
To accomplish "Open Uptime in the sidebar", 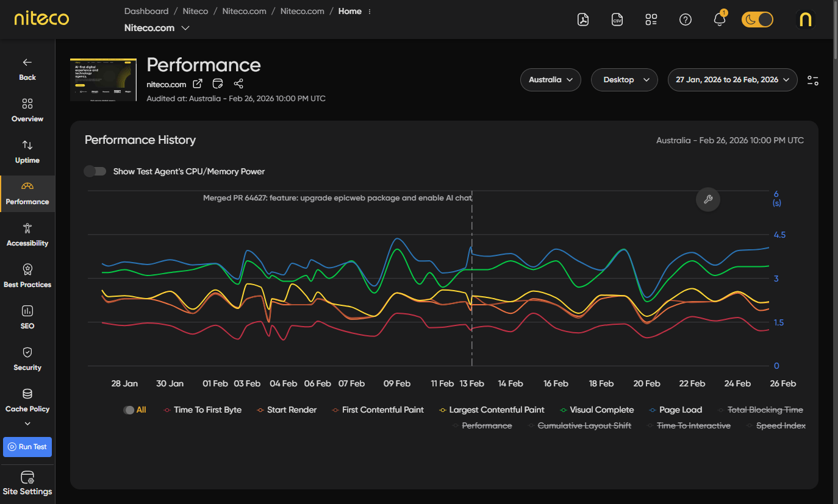I will pos(27,152).
